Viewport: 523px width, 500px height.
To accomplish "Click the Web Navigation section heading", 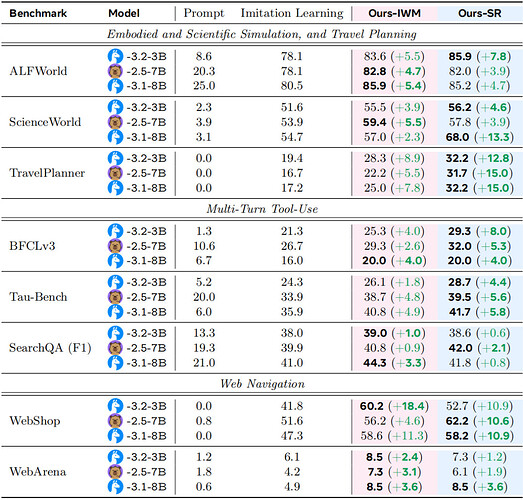I will (262, 384).
